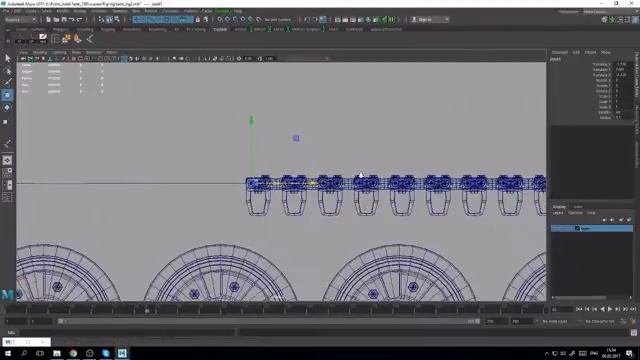
Task: Click the range slider bar
Action: coord(269,322)
